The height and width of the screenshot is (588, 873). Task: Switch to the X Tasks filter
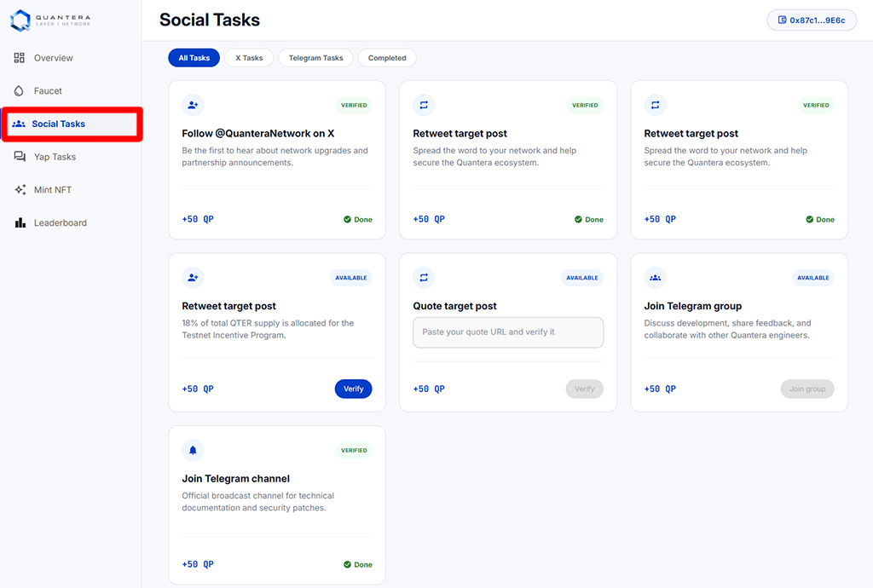point(249,58)
